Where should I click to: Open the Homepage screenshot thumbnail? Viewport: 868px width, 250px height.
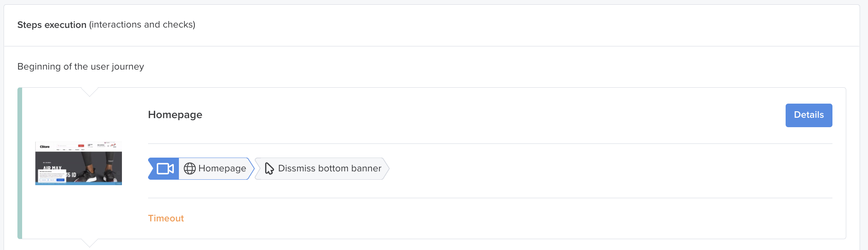pyautogui.click(x=78, y=163)
